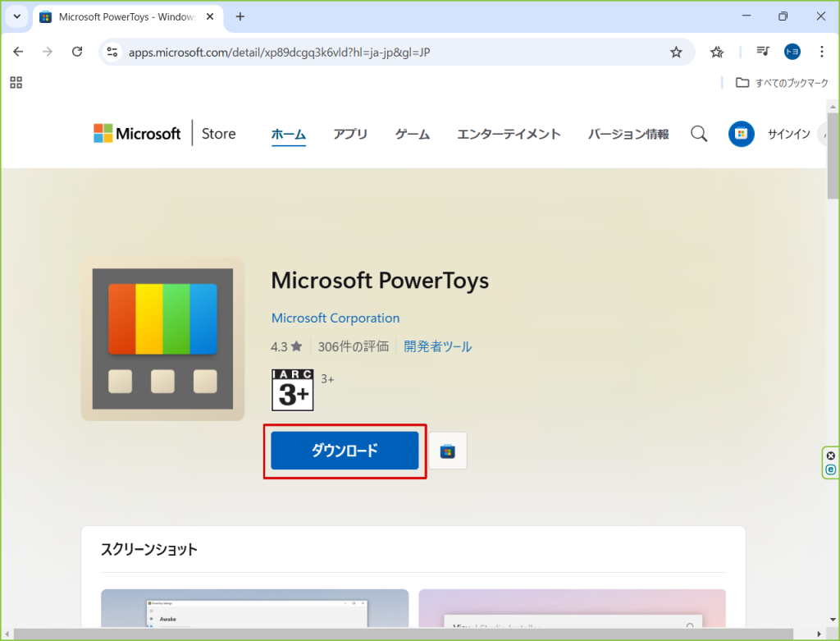Viewport: 840px width, 641px height.
Task: Open the Chrome media control icon
Action: [x=763, y=52]
